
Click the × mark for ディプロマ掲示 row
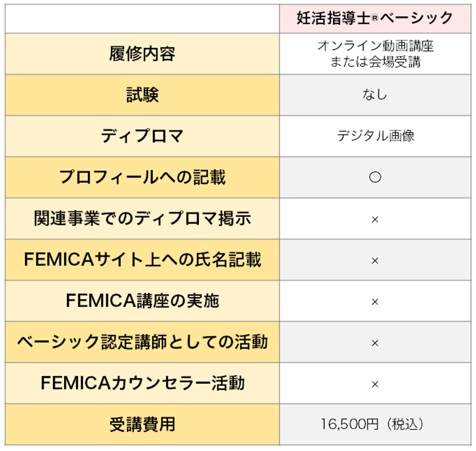[375, 219]
